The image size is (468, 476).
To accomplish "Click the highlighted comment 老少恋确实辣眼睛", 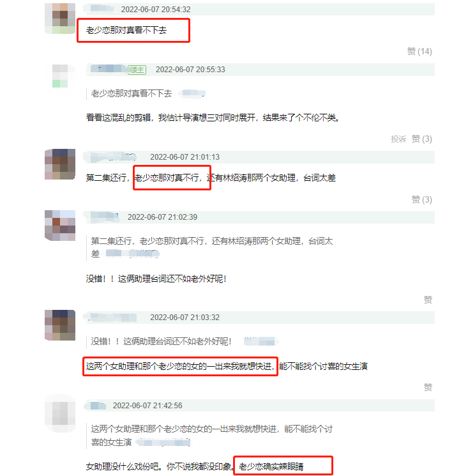I will (x=271, y=466).
